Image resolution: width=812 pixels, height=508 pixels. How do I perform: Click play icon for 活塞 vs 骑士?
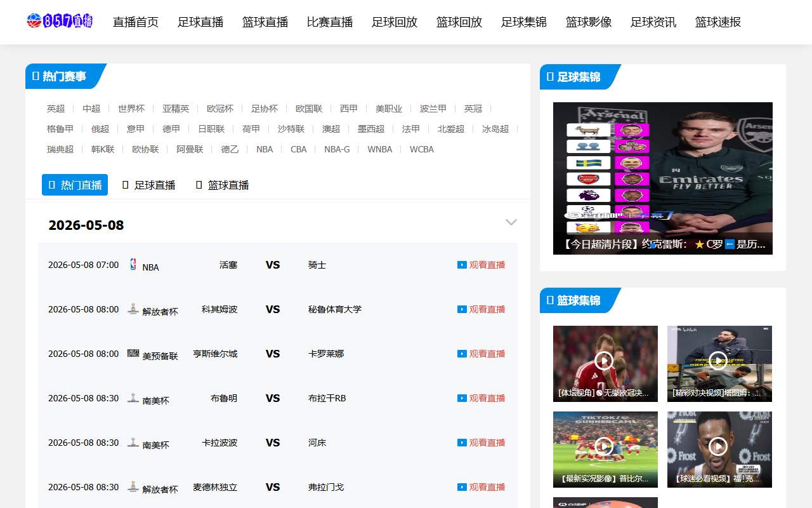(x=462, y=265)
